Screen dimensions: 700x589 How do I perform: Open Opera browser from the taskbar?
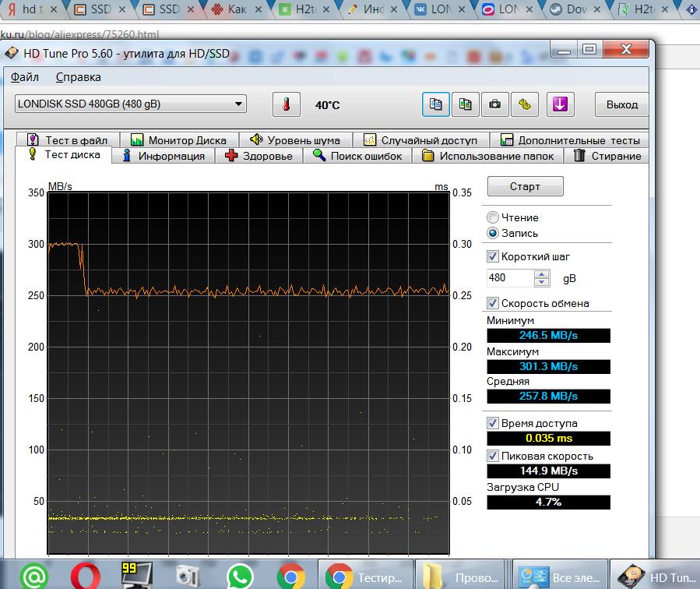click(86, 577)
